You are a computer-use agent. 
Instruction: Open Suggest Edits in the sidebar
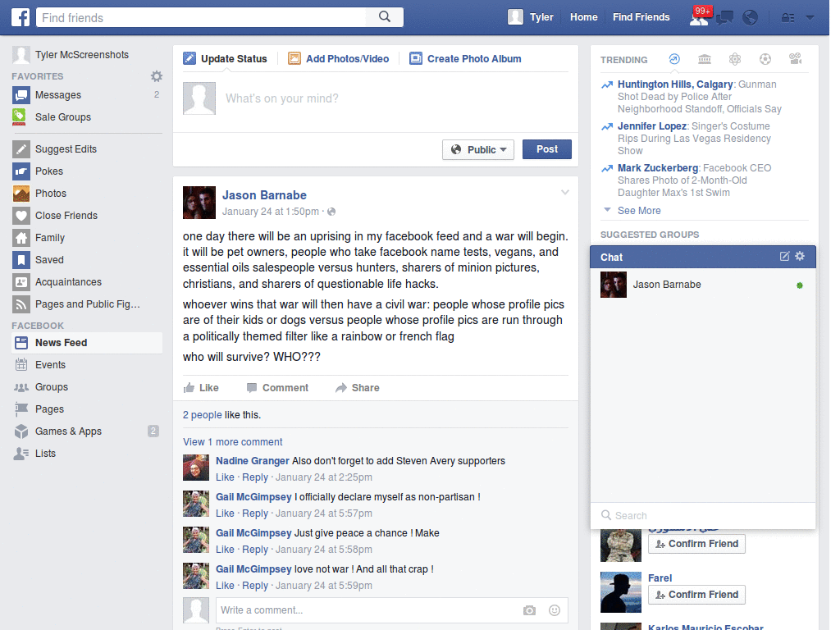tap(87, 149)
